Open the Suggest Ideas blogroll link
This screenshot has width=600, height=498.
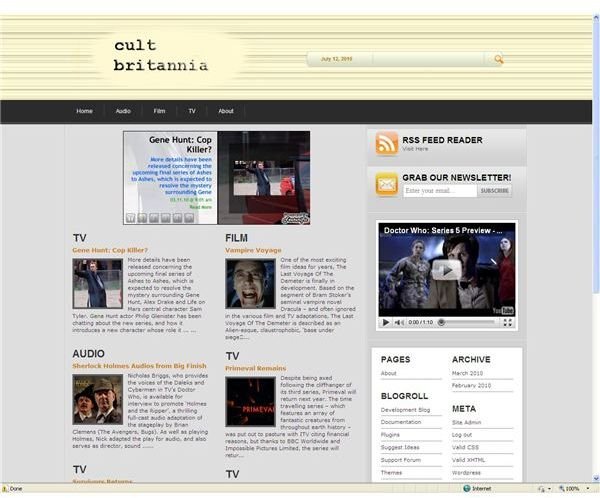[400, 447]
